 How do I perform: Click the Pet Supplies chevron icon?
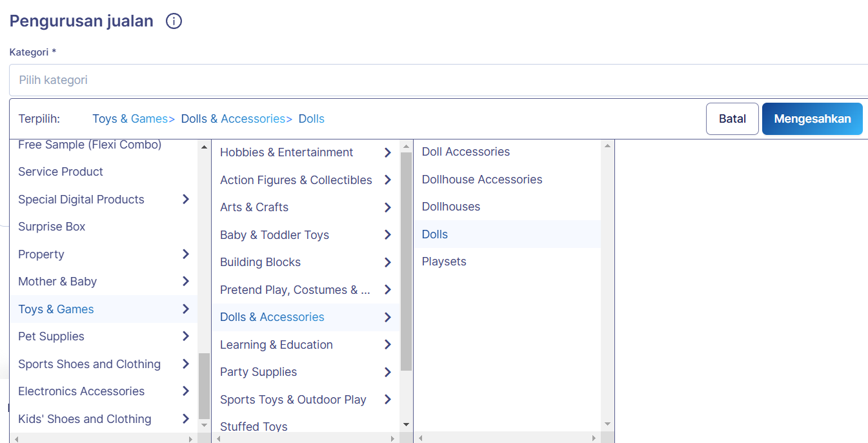tap(186, 336)
